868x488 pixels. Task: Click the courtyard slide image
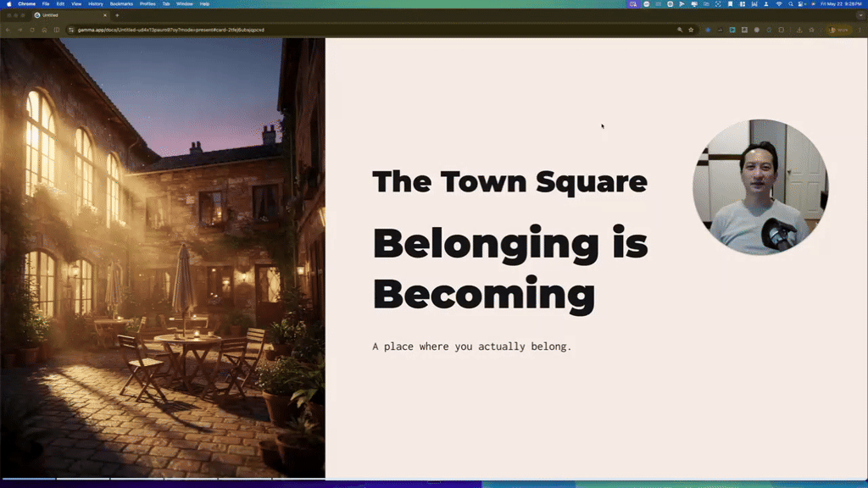point(162,258)
